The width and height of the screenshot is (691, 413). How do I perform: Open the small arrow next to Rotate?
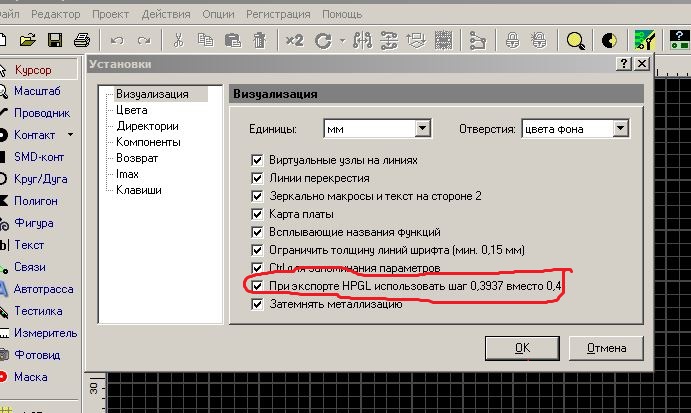point(342,41)
